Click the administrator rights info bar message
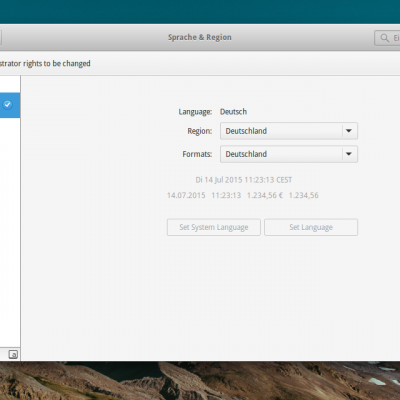The image size is (400, 400). point(45,63)
